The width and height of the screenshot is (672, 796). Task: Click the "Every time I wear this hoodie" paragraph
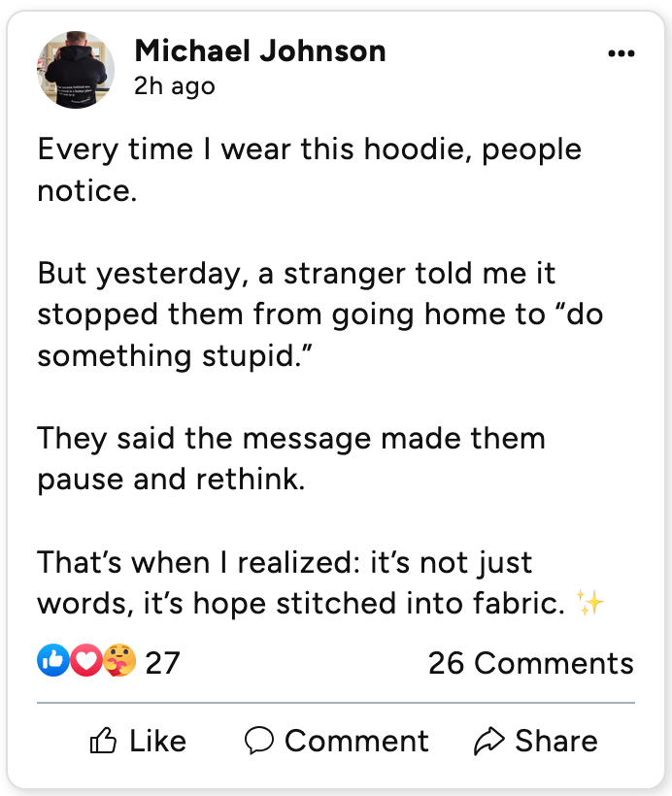(309, 170)
